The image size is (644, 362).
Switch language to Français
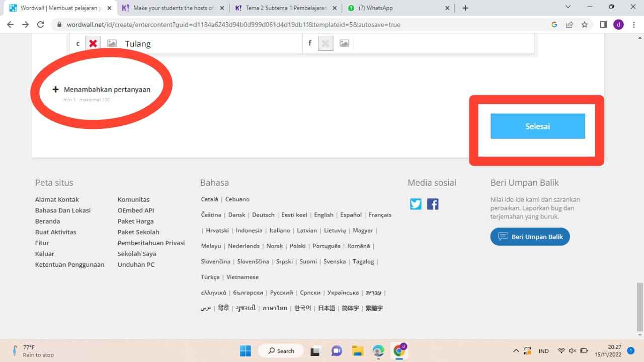(x=380, y=215)
